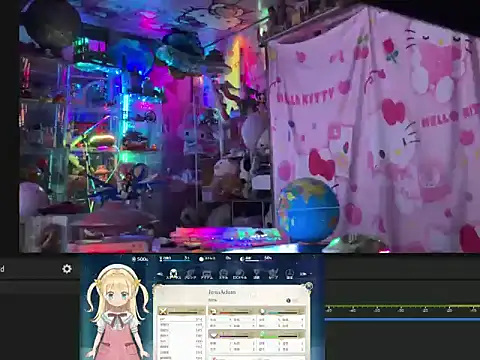The image size is (480, 360).
Task: Click the orange bar section header
Action: [232, 312]
